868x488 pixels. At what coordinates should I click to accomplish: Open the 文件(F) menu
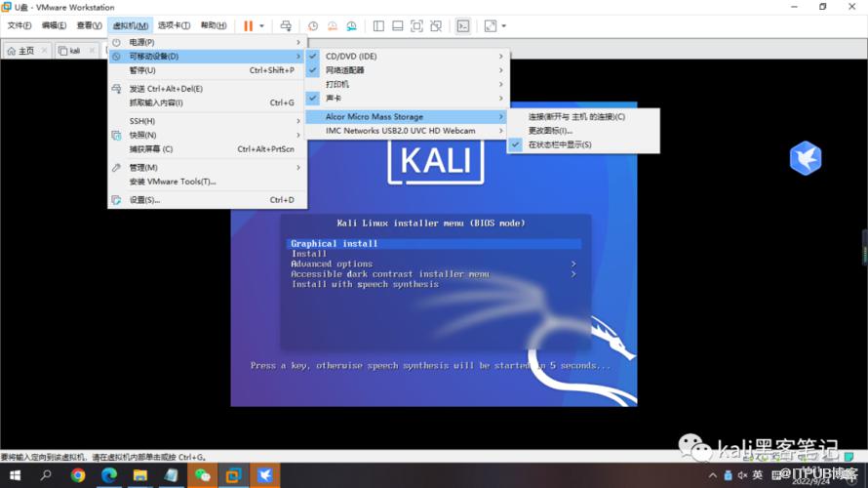pos(20,25)
